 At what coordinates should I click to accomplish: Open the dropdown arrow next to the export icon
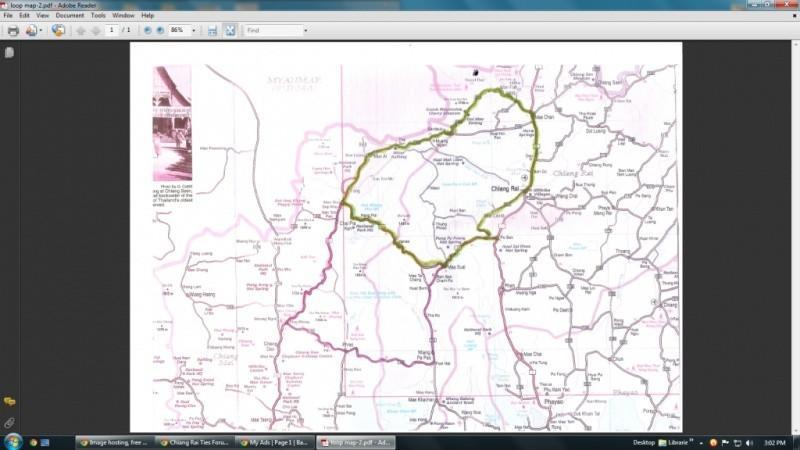pos(41,31)
